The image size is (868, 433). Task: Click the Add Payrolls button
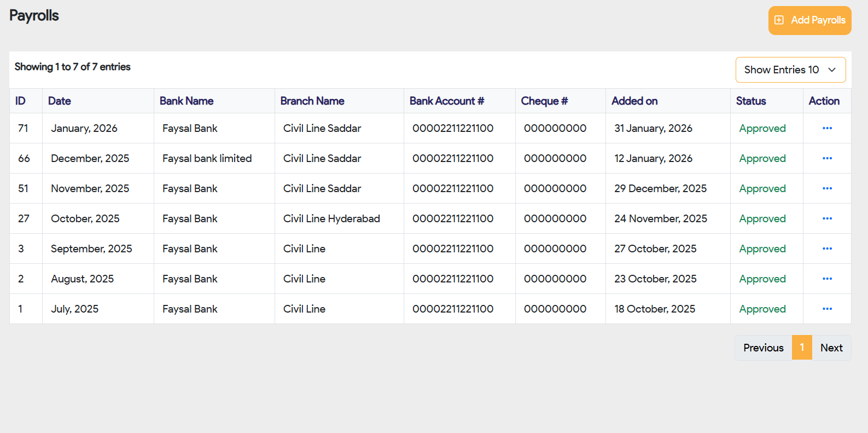809,20
